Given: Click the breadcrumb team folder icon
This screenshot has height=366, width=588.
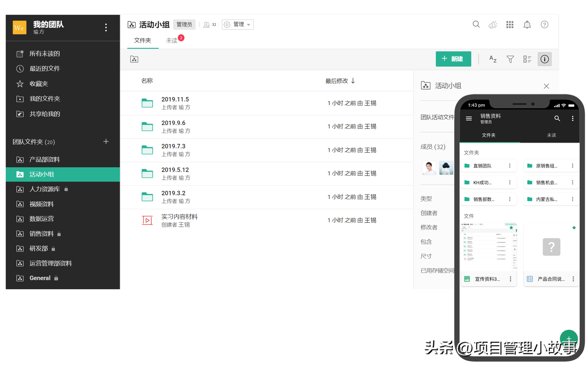Looking at the screenshot, I should [x=134, y=59].
